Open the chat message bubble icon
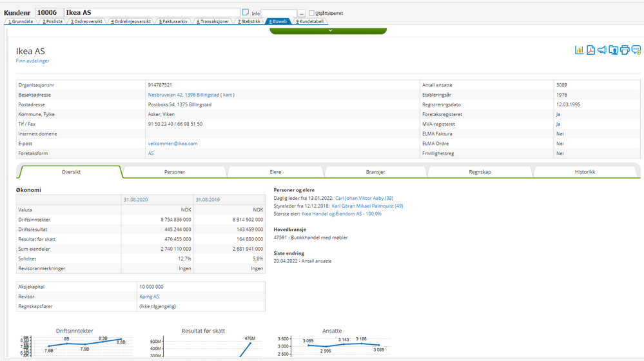Screen dimensions: 644x361 636,50
